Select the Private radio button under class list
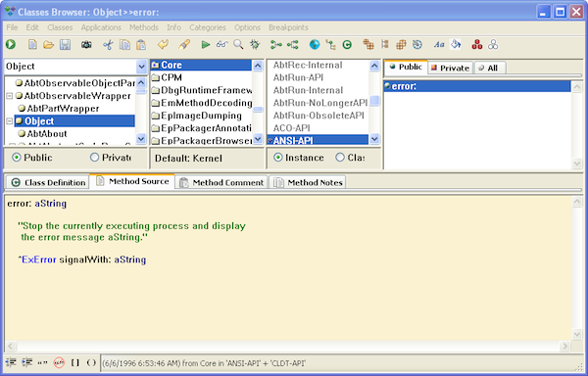Viewport: 588px width, 376px height. (94, 158)
